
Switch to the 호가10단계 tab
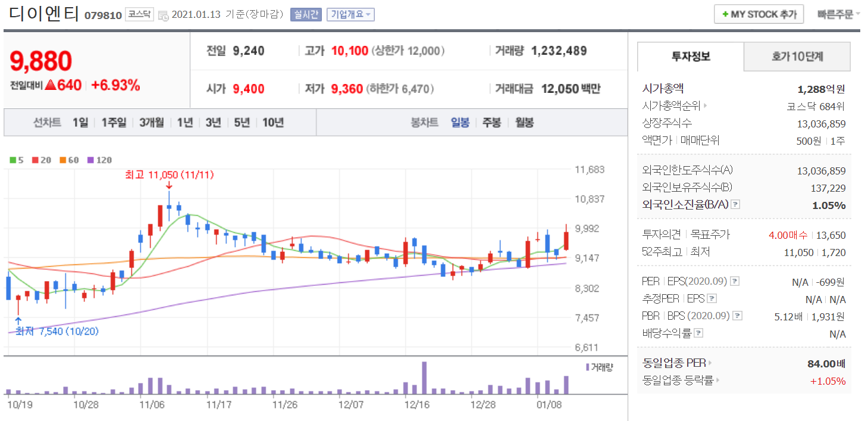(x=797, y=57)
